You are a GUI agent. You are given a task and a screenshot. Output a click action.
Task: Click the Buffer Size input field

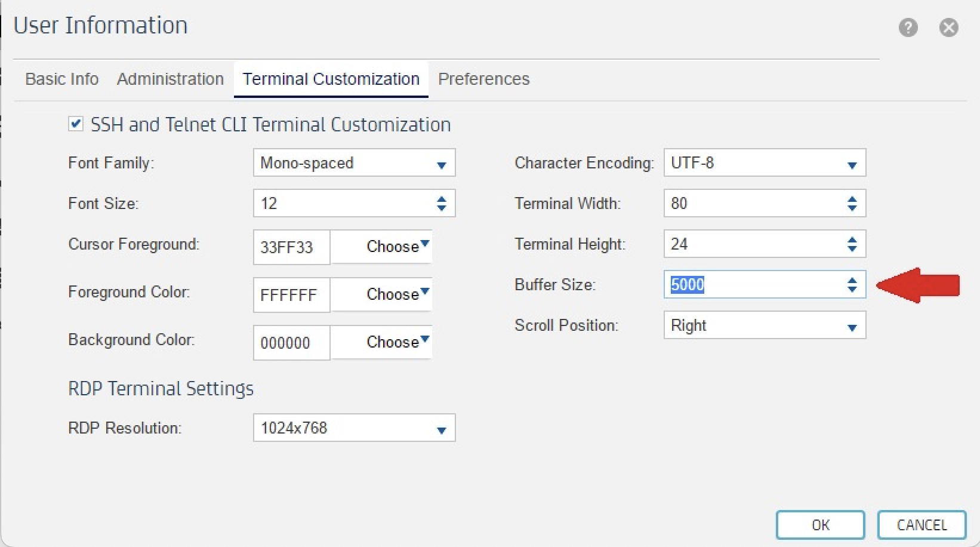coord(752,285)
